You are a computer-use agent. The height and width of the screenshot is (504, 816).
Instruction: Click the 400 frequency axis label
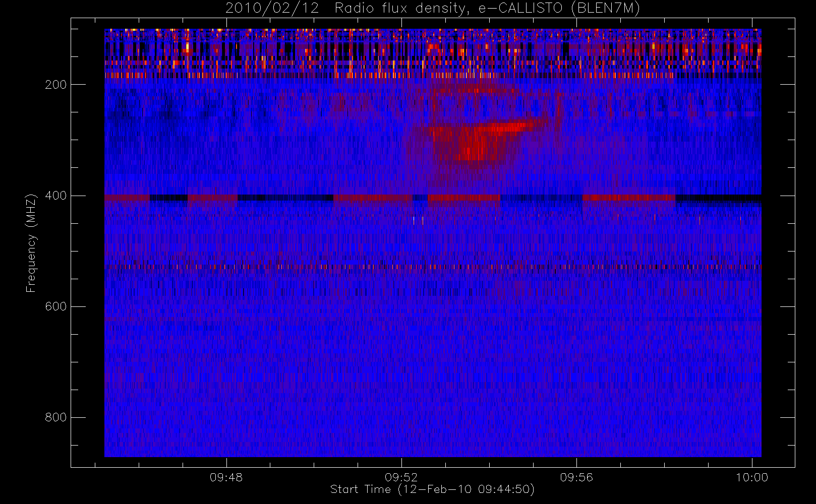coord(55,196)
